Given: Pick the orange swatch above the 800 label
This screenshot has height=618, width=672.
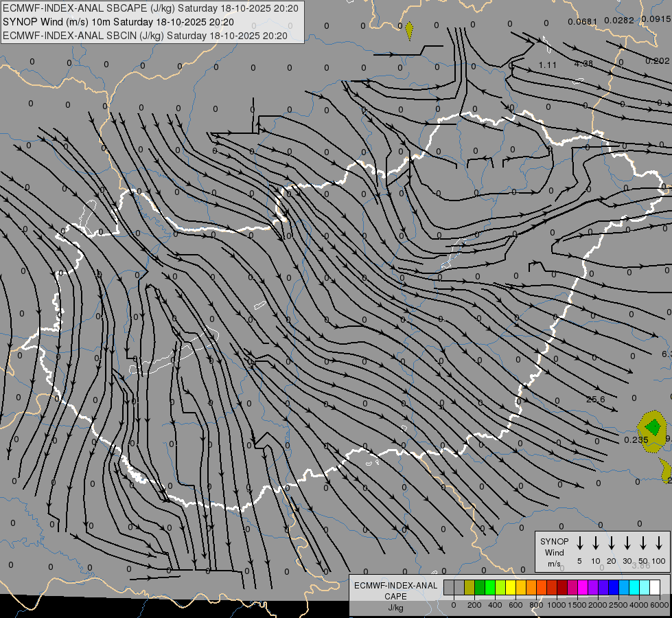Looking at the screenshot, I should click(x=531, y=587).
